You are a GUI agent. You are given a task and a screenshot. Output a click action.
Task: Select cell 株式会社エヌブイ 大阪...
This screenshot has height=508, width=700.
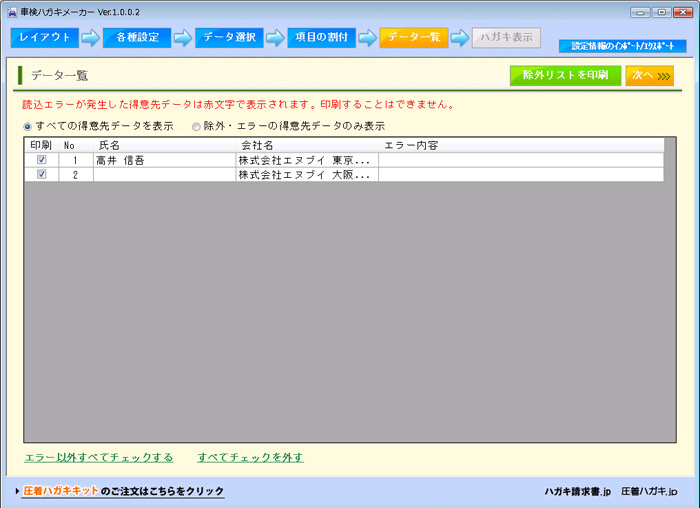click(x=307, y=175)
